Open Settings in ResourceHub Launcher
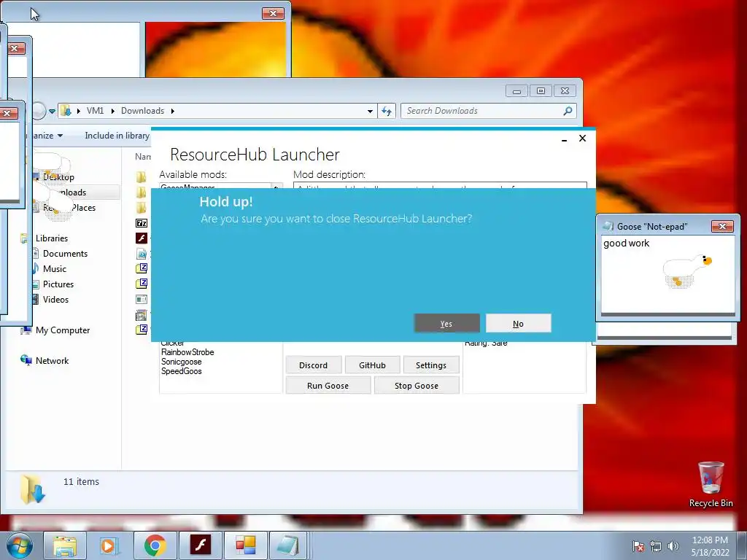The image size is (747, 560). 431,365
